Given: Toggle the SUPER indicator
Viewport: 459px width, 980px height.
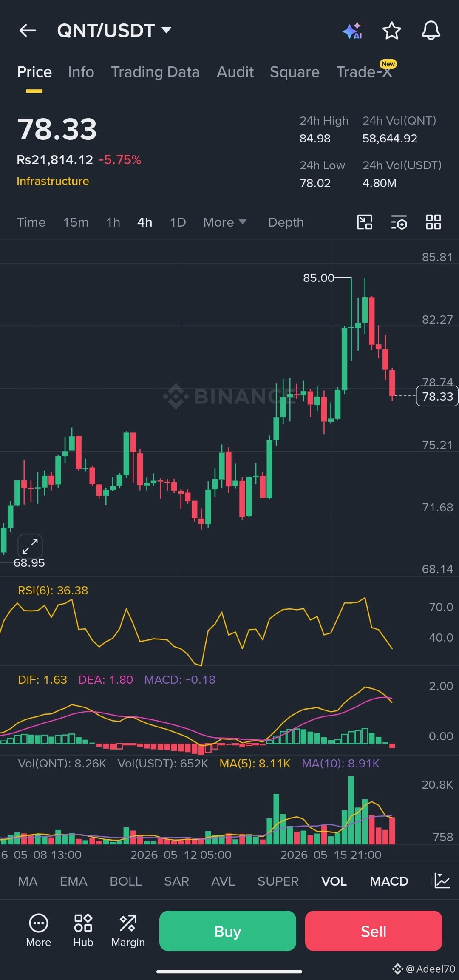Looking at the screenshot, I should tap(278, 881).
